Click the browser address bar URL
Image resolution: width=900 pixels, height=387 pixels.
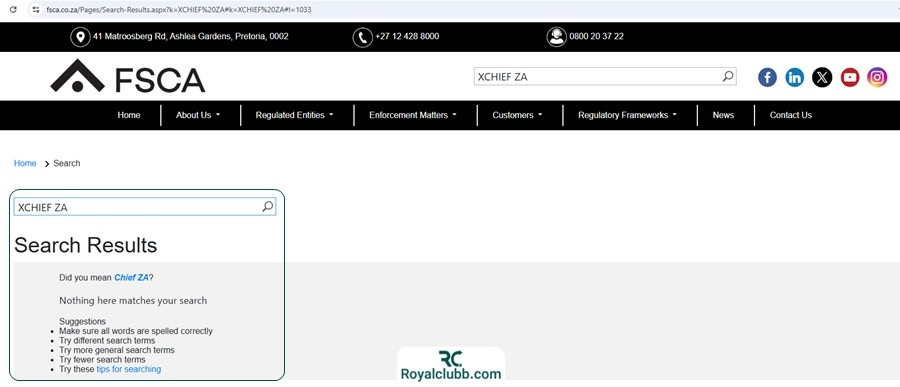tap(179, 9)
